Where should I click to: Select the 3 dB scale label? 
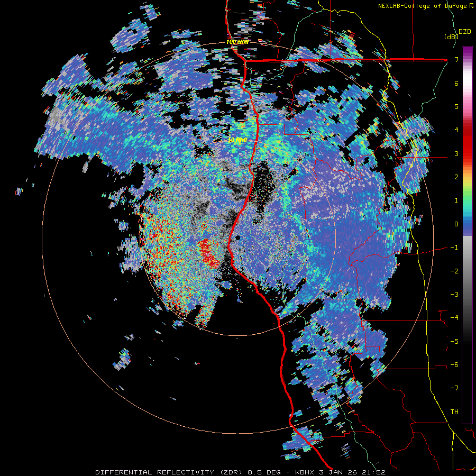coord(456,153)
